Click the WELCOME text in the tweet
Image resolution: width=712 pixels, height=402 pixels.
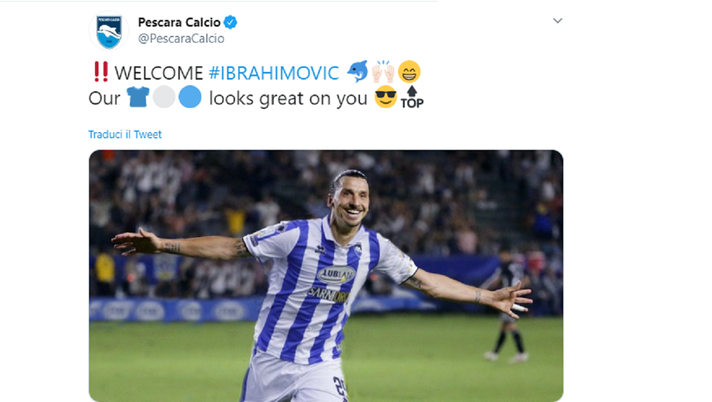tap(158, 73)
